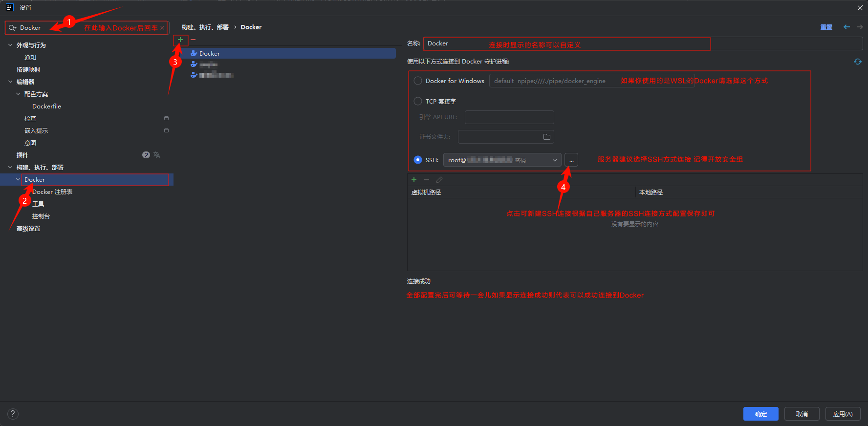Click the remove Docker connection minus icon
The width and height of the screenshot is (868, 426).
[x=193, y=40]
